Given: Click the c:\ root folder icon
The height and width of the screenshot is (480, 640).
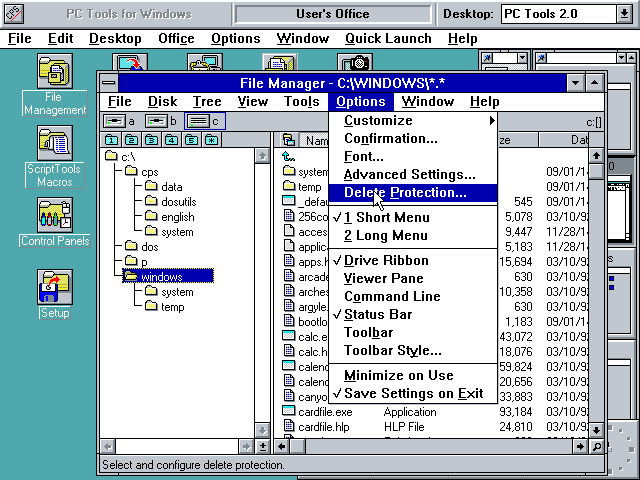Looking at the screenshot, I should (x=111, y=156).
